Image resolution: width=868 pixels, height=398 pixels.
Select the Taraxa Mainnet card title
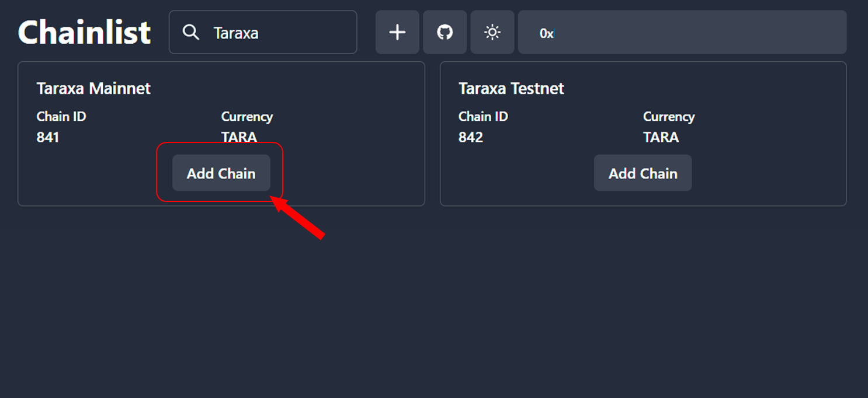[x=93, y=89]
